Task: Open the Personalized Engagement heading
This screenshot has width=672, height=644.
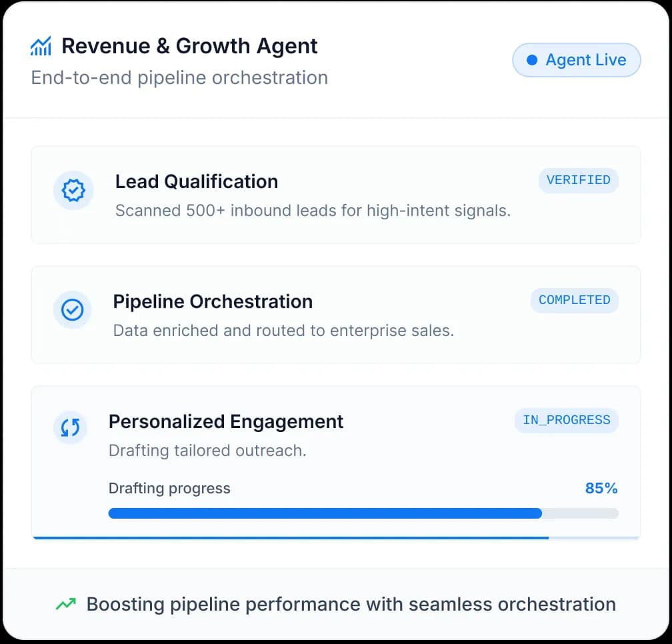Action: tap(226, 421)
